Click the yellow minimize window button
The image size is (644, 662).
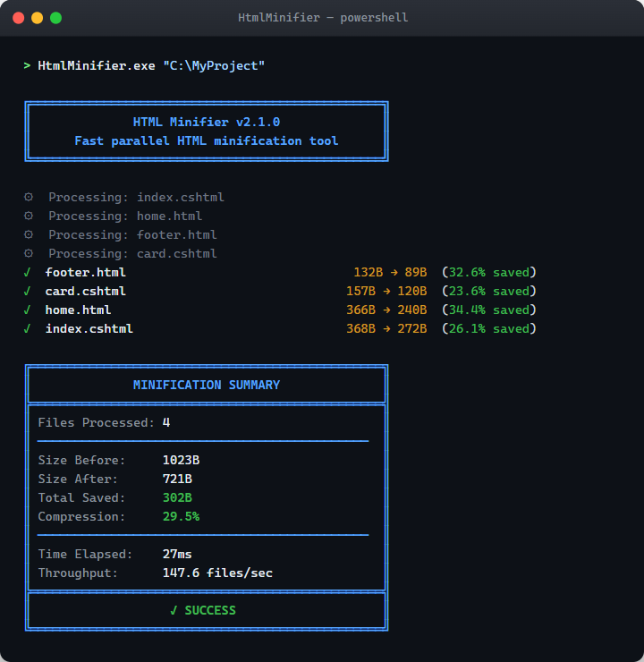point(38,18)
